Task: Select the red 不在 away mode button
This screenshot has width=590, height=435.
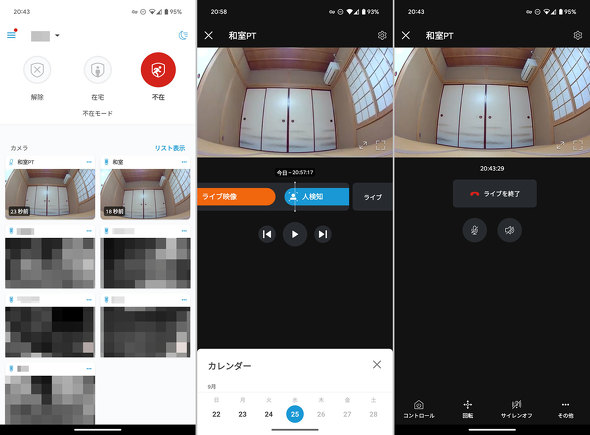Action: 158,70
